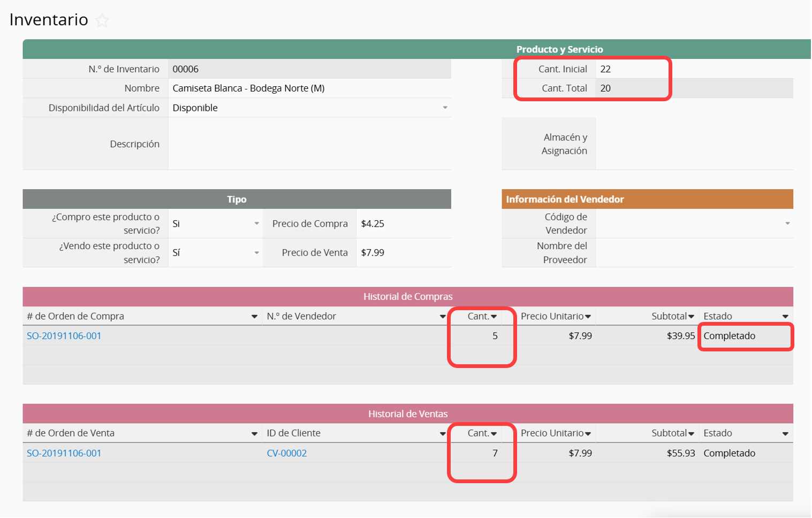Expand the ¿Compro este producto o servicio? dropdown

tap(256, 223)
